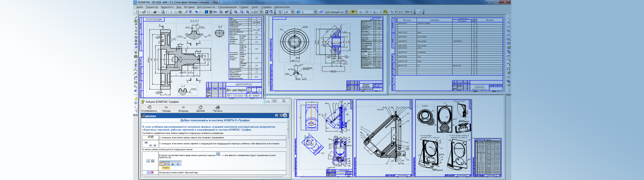Click the X coordinate field showing 67.211

click(399, 12)
